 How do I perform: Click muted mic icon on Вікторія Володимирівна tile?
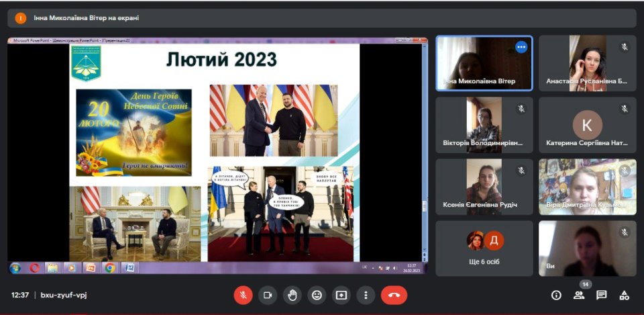[x=521, y=109]
